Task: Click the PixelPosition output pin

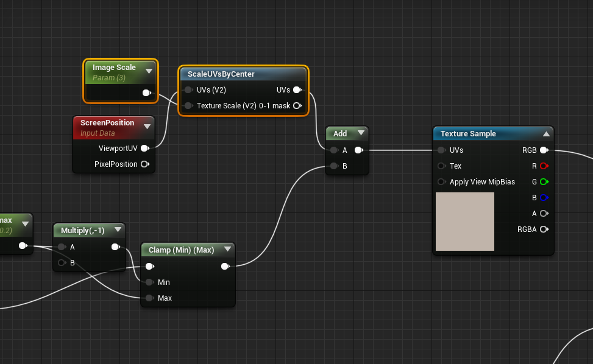Action: (x=145, y=164)
